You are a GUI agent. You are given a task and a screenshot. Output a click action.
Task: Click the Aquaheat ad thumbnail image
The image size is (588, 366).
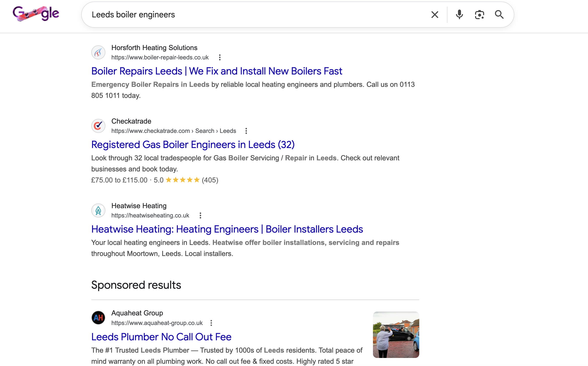396,335
